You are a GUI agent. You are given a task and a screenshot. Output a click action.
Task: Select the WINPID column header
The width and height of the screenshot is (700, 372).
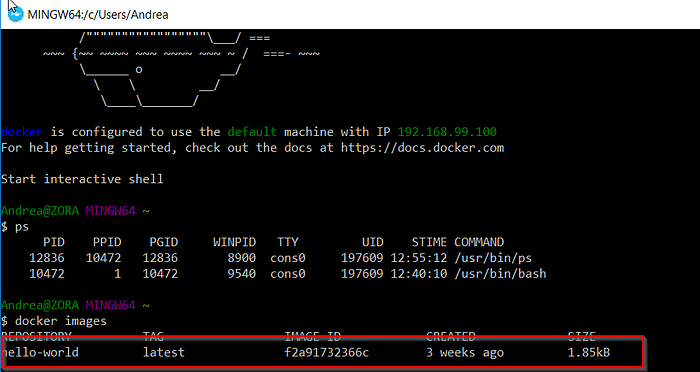coord(234,242)
